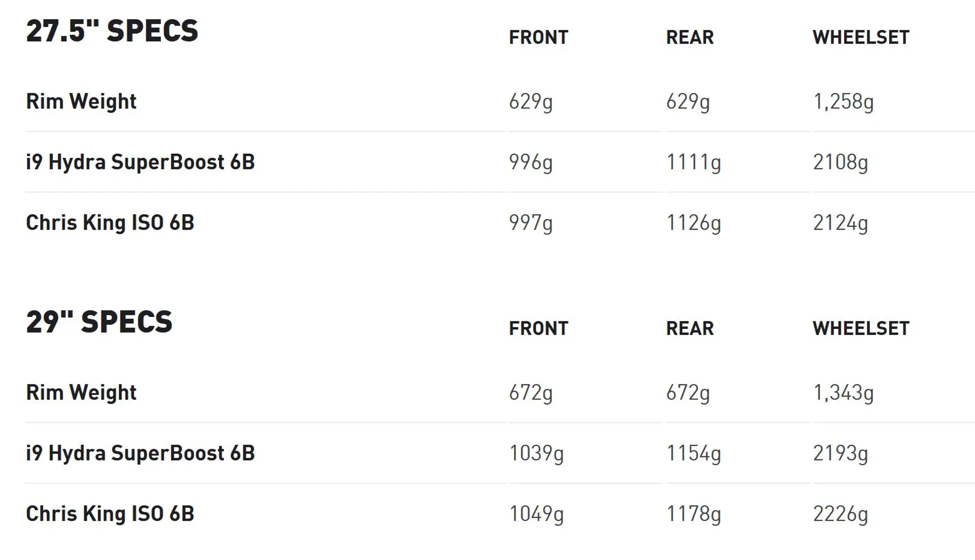The image size is (975, 560).
Task: Select the 1,343g wheelset rim weight value
Action: [x=843, y=393]
